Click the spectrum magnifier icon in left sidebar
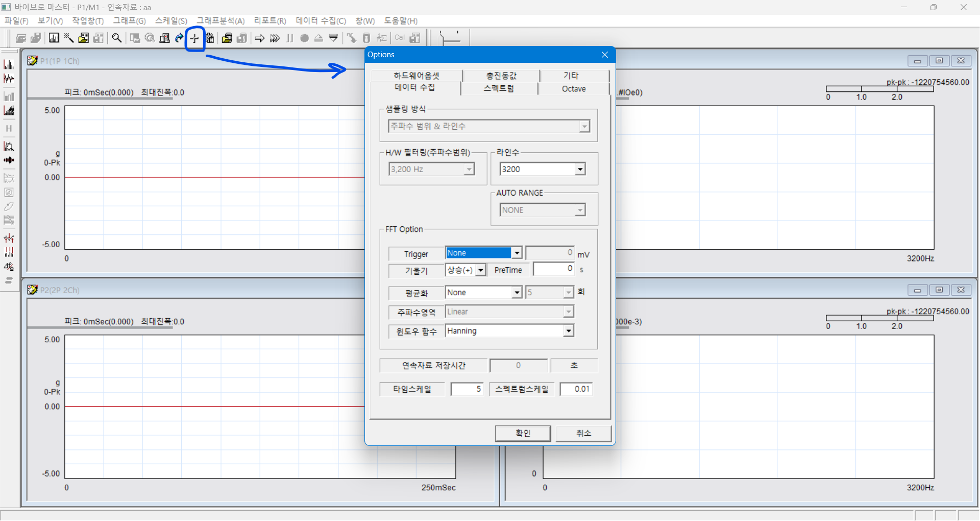 9,147
